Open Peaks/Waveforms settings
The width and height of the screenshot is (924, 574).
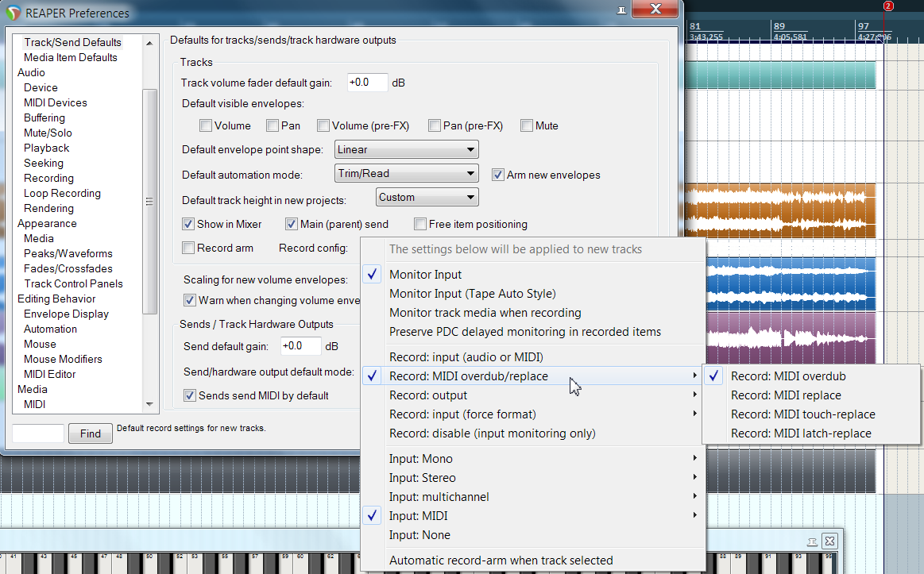(x=68, y=253)
